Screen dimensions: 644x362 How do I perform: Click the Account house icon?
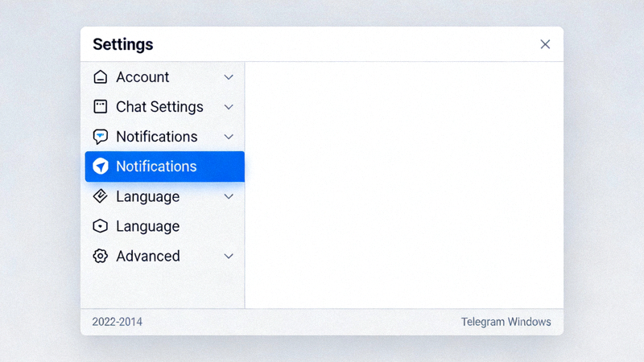pos(100,77)
